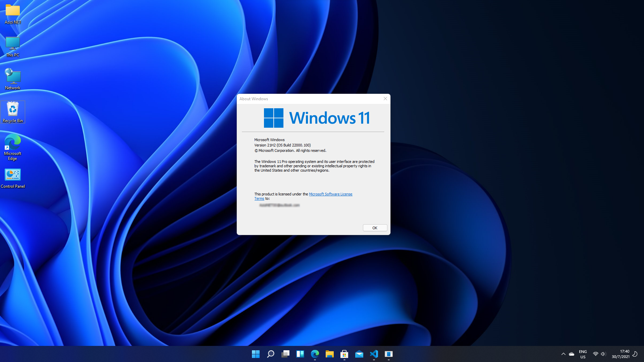Click the 'Microsoft Windows' text line
This screenshot has height=362, width=644.
(x=269, y=140)
